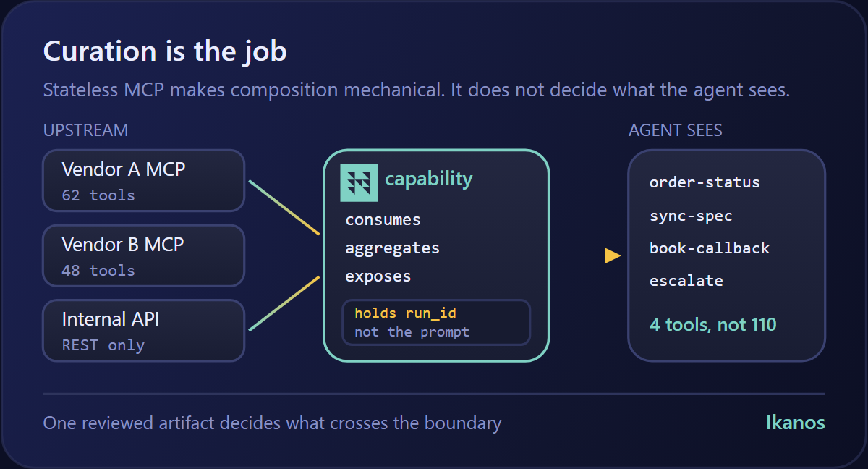The image size is (868, 469).
Task: Click the exposes keyword
Action: point(378,276)
